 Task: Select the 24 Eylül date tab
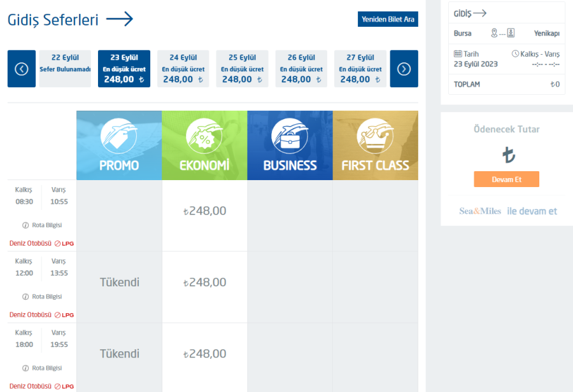pyautogui.click(x=183, y=69)
